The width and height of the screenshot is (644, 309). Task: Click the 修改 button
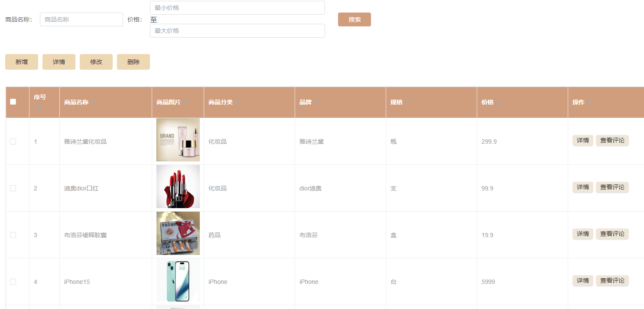tap(96, 62)
